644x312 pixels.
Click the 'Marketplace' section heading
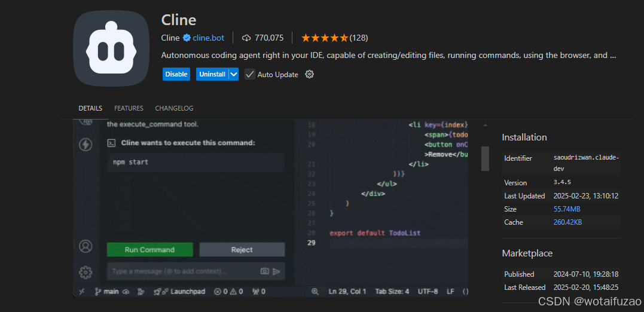pos(527,253)
